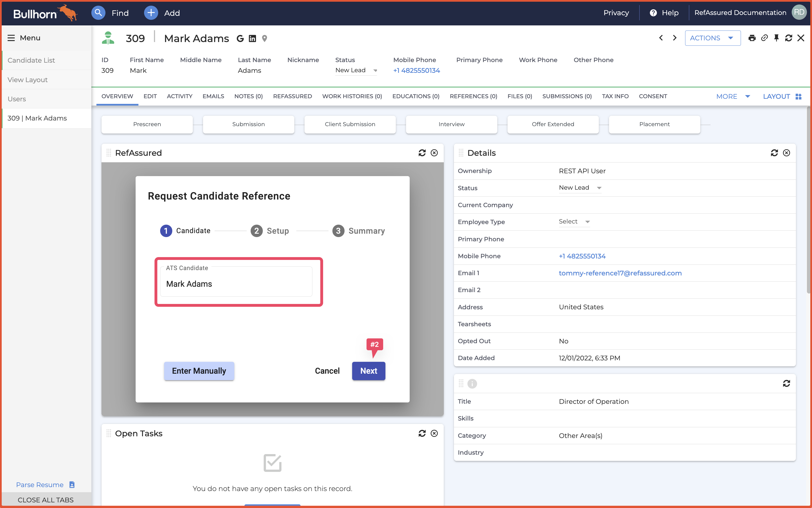The image size is (812, 508).
Task: Select 309 | Mark Adams sidebar tab
Action: (47, 118)
